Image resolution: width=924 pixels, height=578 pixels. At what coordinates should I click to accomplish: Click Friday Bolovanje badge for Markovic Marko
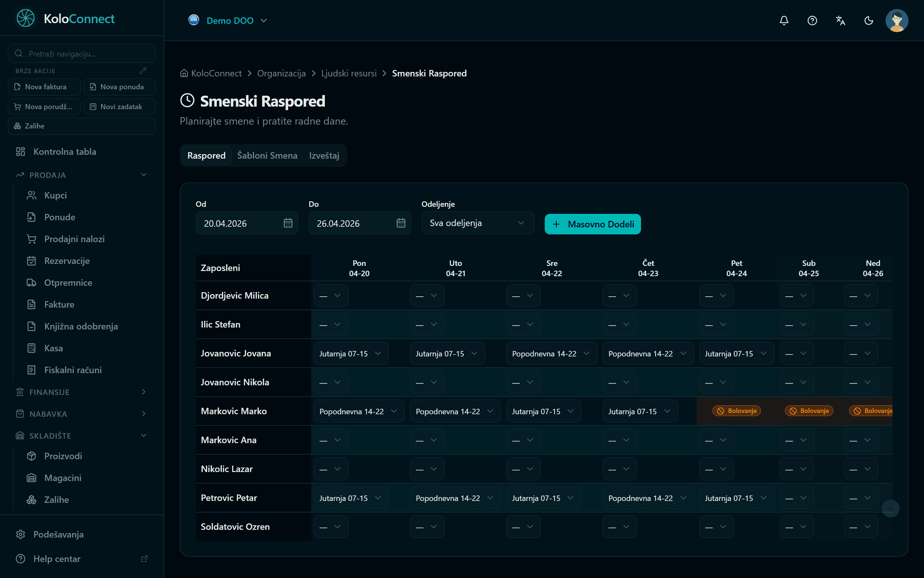click(x=737, y=411)
